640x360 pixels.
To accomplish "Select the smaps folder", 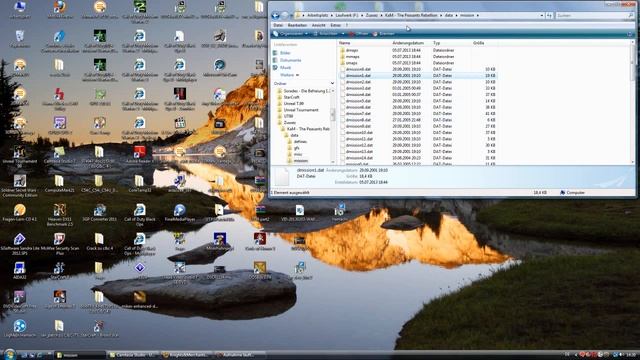I will coord(351,63).
